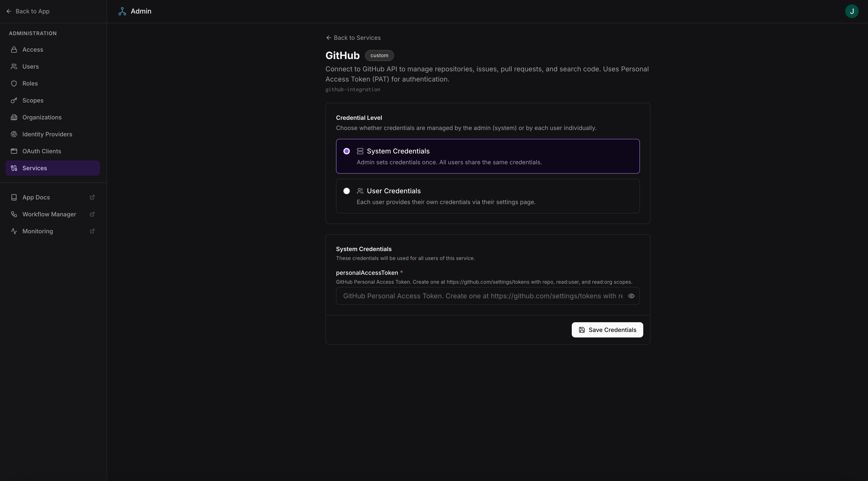Select the User Credentials radio button
Viewport: 868px width, 481px height.
tap(346, 191)
